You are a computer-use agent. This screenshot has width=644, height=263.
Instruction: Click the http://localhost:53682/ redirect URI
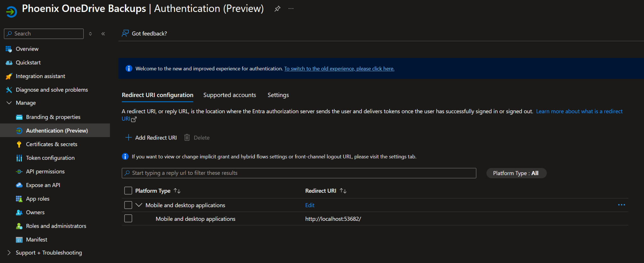click(333, 219)
